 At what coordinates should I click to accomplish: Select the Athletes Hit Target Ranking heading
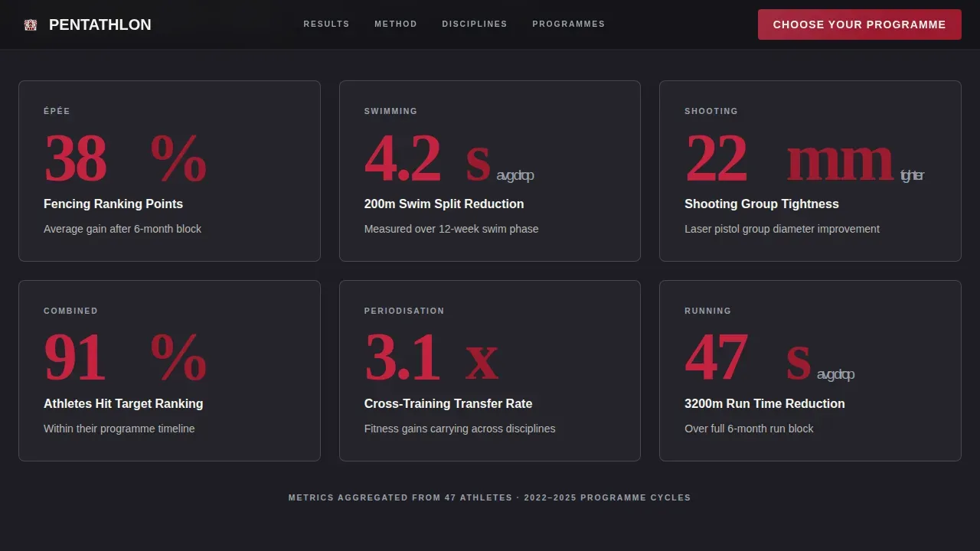(x=123, y=403)
